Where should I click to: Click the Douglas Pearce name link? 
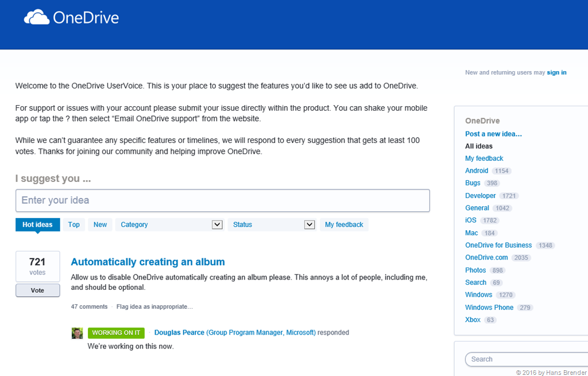pos(179,332)
